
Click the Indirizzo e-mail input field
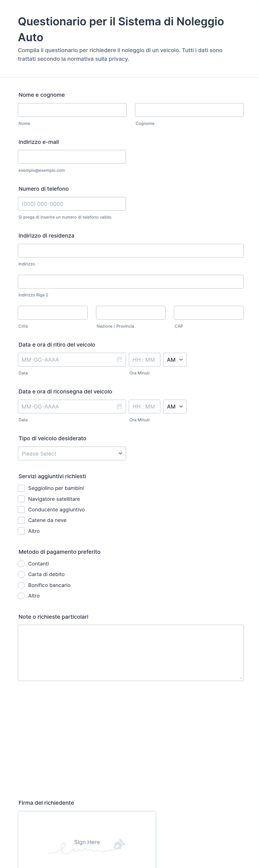point(72,157)
